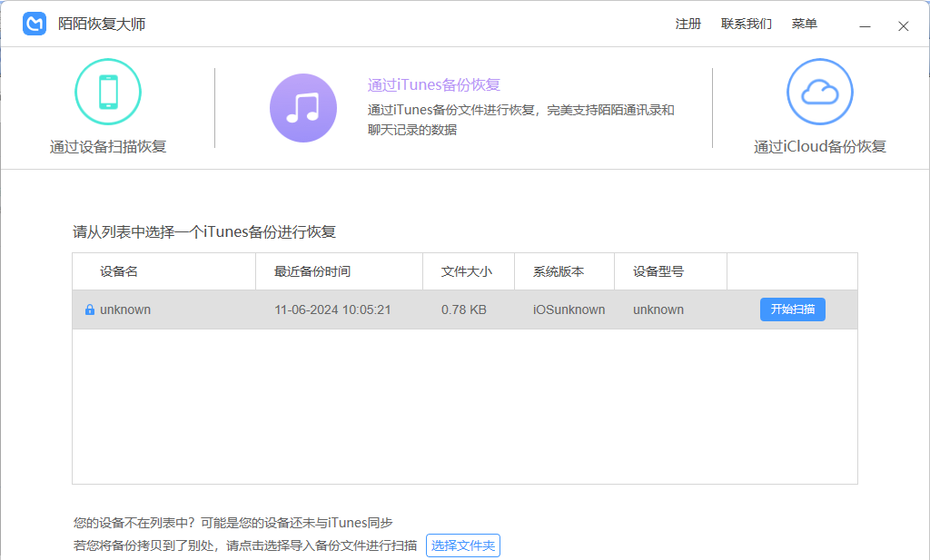This screenshot has width=930, height=560.
Task: Click the iTunes music note icon
Action: pyautogui.click(x=302, y=108)
